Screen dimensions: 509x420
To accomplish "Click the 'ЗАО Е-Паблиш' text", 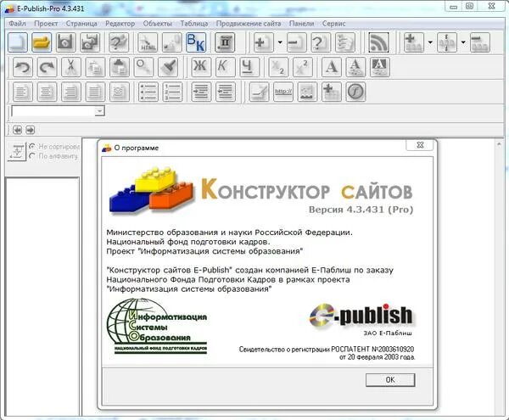I will click(x=388, y=333).
